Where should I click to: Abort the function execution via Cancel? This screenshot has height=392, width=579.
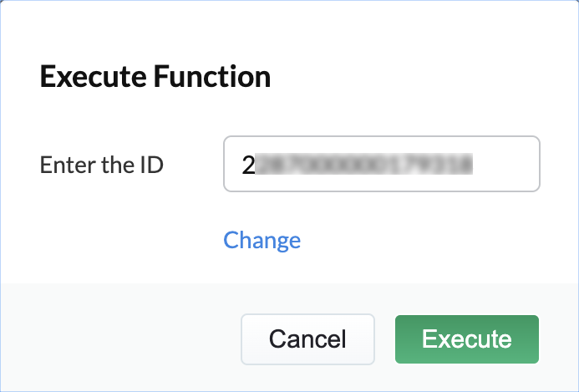[307, 339]
